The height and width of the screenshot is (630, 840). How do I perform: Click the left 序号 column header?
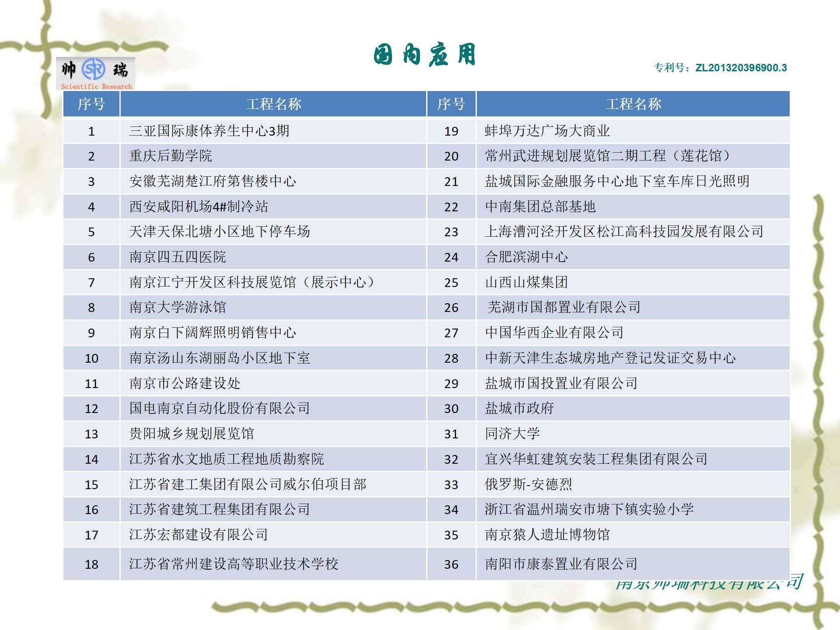pos(91,104)
